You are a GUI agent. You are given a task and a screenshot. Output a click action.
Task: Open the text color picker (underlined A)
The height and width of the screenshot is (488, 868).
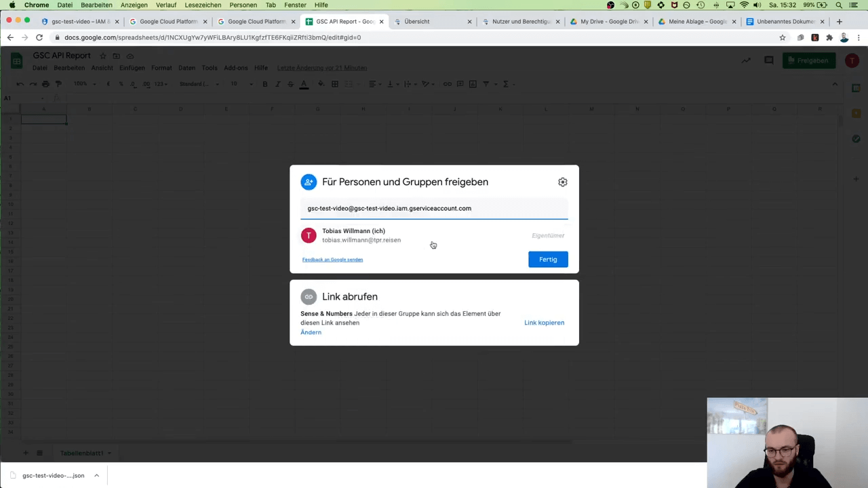(304, 84)
